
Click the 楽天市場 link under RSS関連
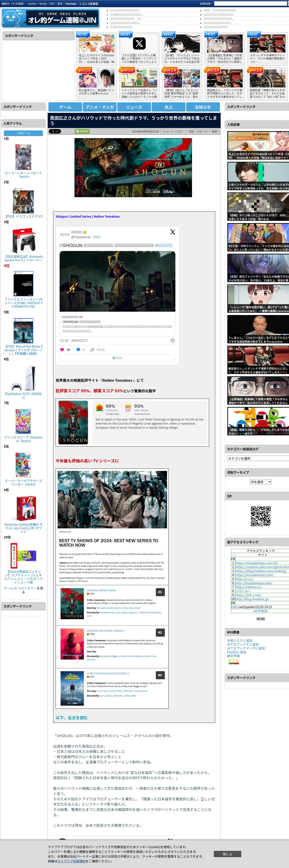coord(233,656)
